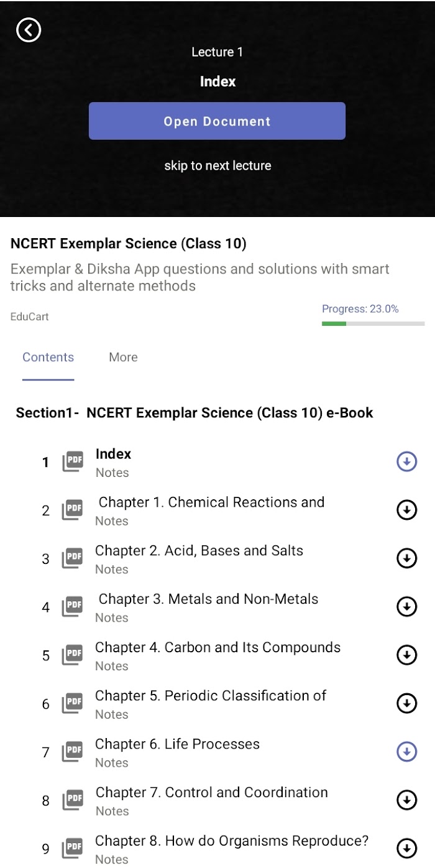
Task: Download Chapter 3 Metals and Non-Metals
Action: [x=406, y=607]
